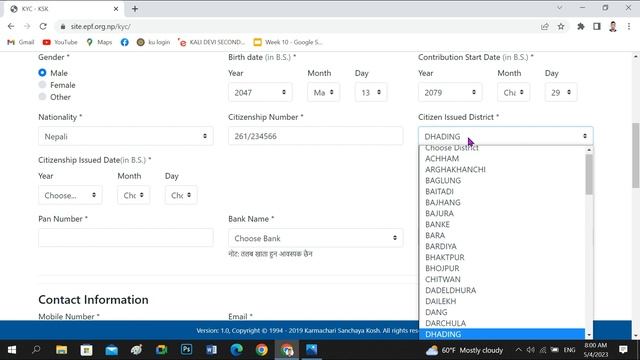Choose BAJURA from district list
This screenshot has width=640, height=360.
tap(502, 213)
